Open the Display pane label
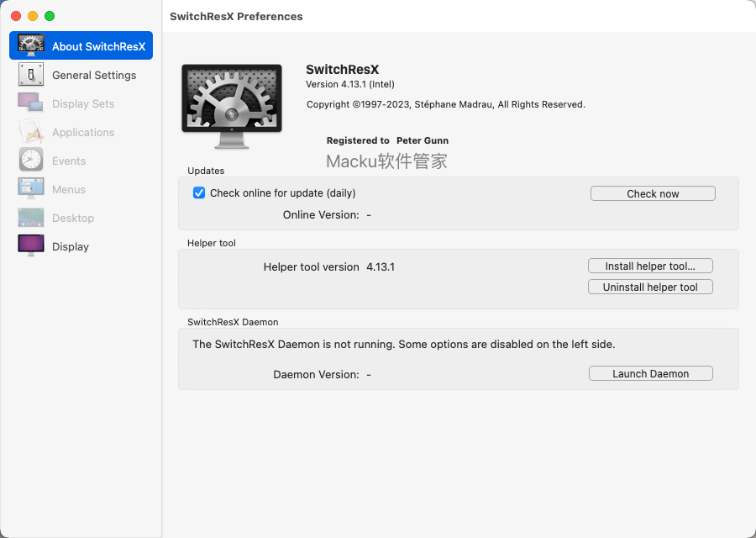This screenshot has height=538, width=756. pyautogui.click(x=71, y=246)
